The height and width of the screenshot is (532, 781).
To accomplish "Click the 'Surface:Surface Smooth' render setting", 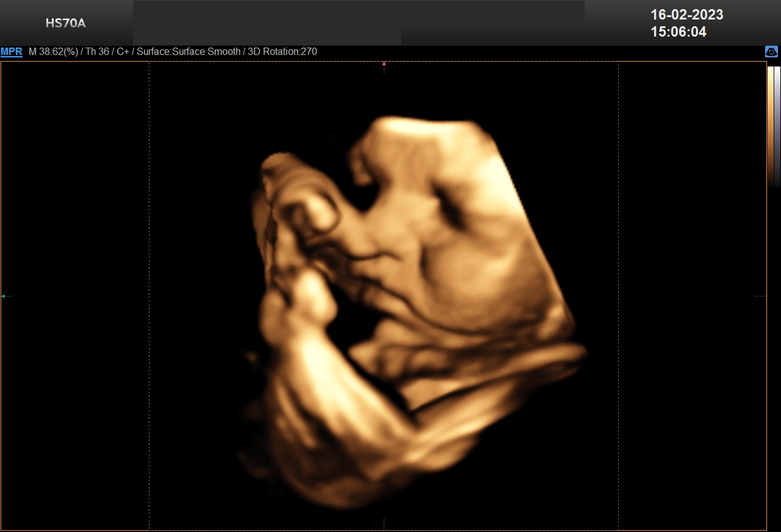I will (x=189, y=52).
